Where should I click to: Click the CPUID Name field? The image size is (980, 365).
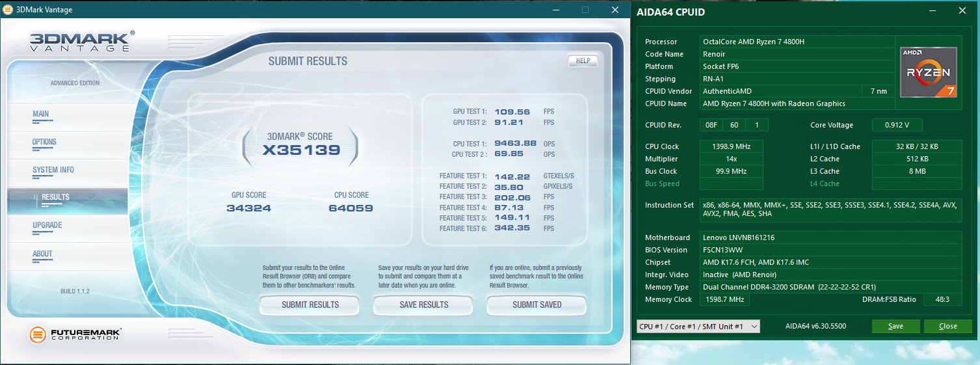(797, 103)
